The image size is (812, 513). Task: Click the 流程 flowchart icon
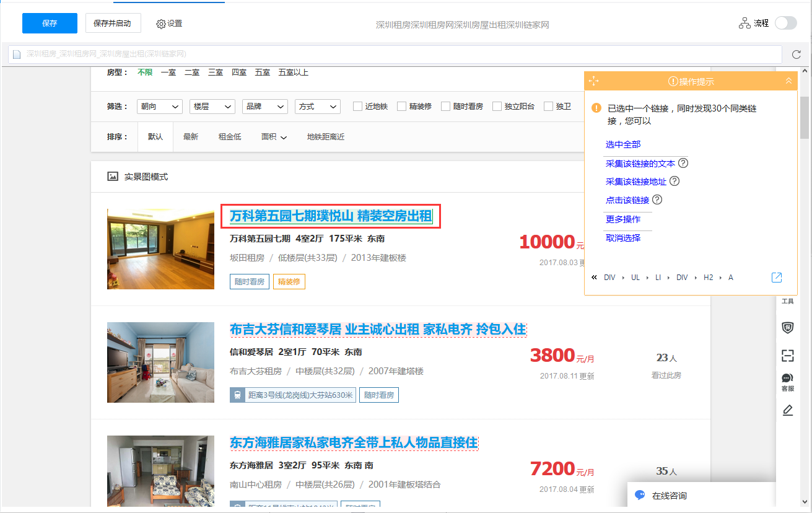[x=744, y=23]
